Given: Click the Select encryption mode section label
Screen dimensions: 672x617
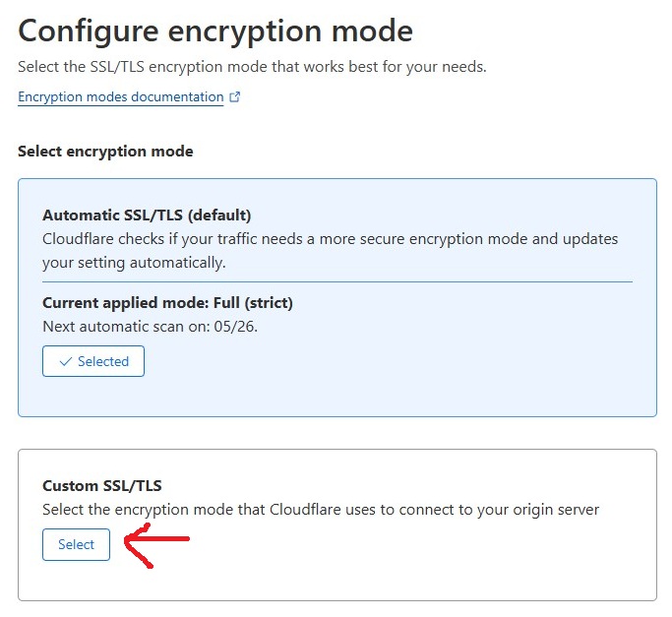Looking at the screenshot, I should click(x=105, y=152).
